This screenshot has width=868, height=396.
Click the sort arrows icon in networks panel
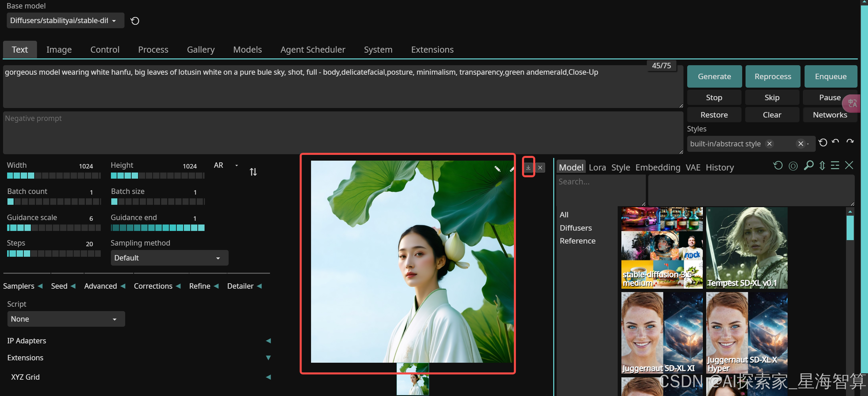822,166
